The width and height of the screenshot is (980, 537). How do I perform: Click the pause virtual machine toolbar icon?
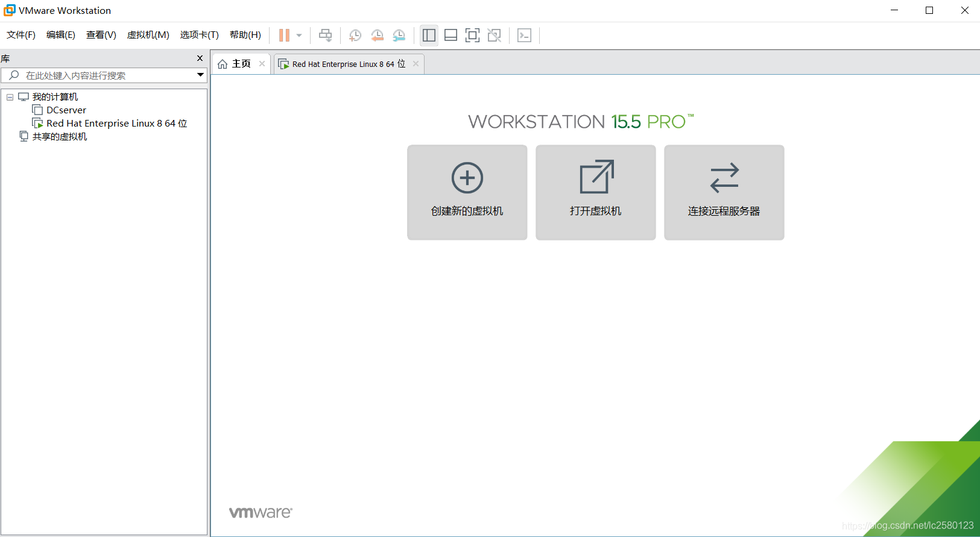[284, 36]
